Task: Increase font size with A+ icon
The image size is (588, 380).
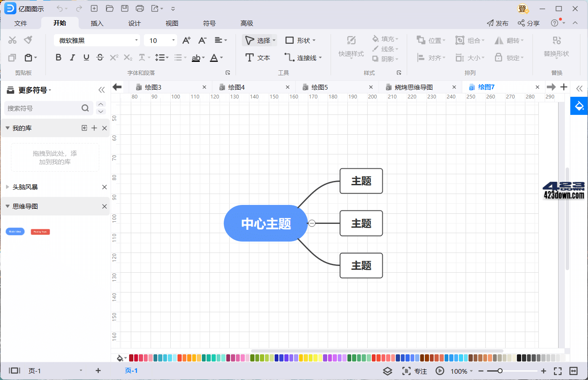Action: tap(186, 40)
